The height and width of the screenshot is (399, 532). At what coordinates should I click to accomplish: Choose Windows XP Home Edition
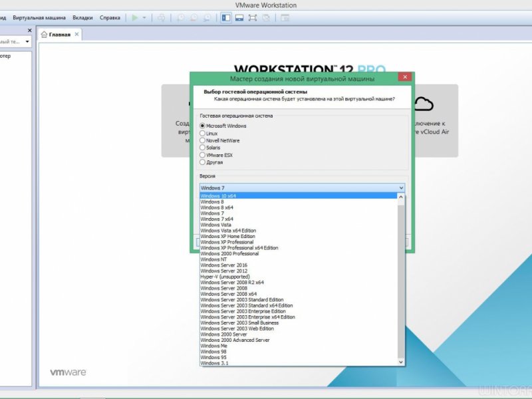point(298,236)
